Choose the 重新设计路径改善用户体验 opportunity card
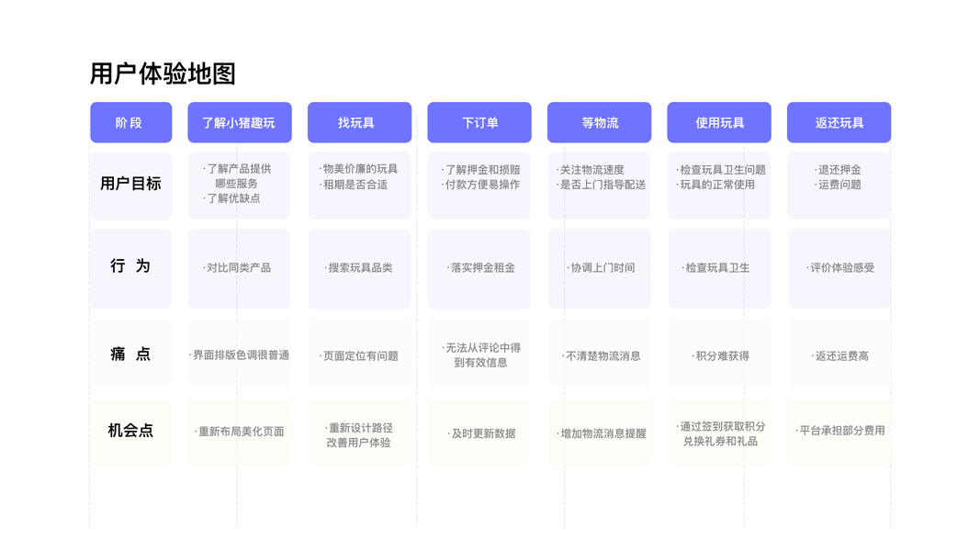 [x=359, y=431]
